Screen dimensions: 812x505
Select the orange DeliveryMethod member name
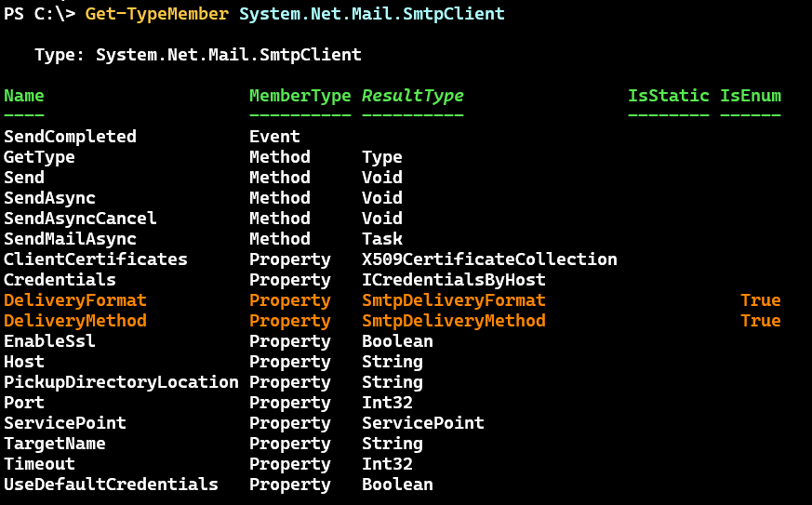(x=75, y=321)
